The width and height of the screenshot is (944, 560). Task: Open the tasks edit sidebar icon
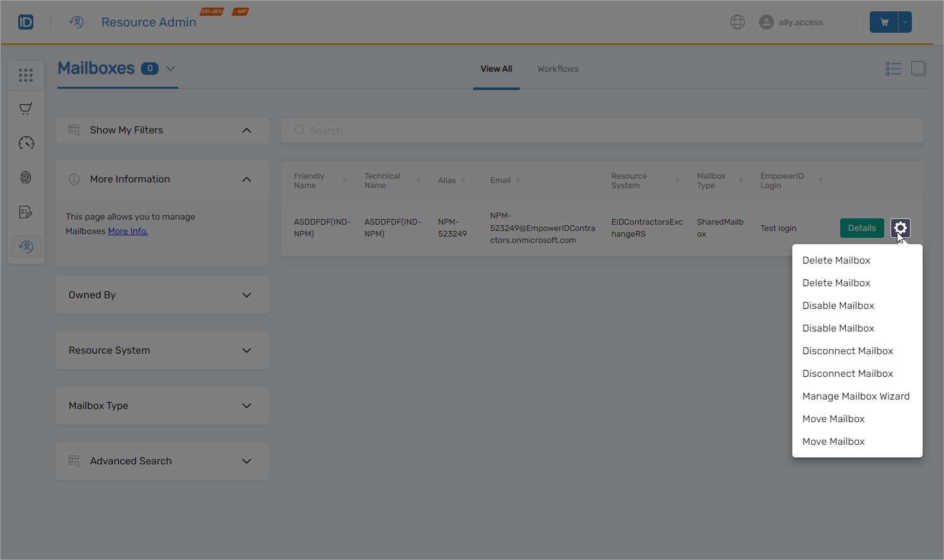(25, 212)
